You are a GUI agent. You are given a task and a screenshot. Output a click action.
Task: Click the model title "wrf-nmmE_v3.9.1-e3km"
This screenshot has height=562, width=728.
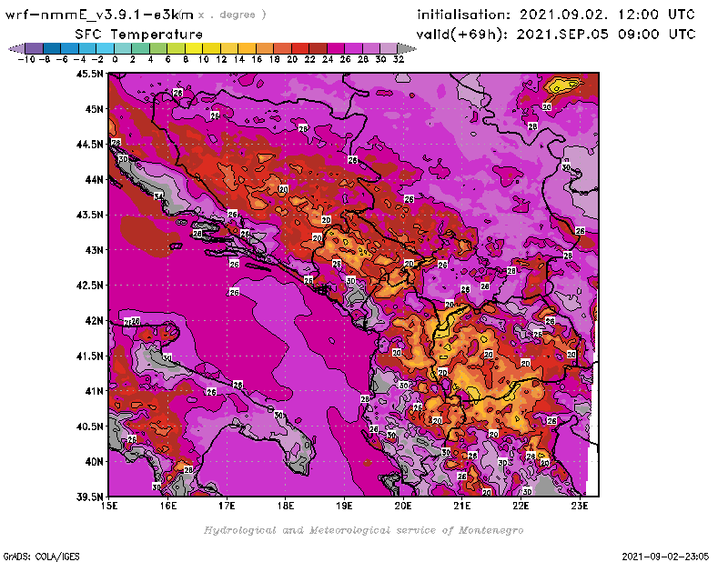click(99, 15)
